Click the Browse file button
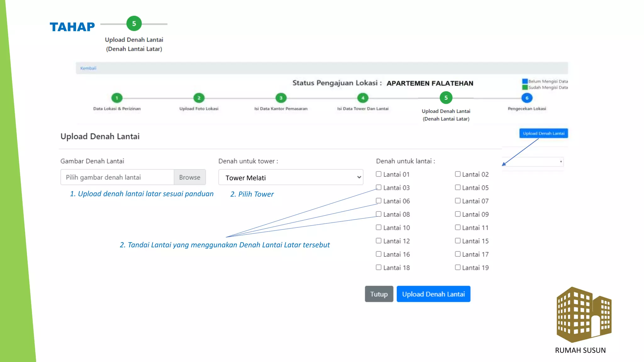This screenshot has height=362, width=644. [190, 177]
